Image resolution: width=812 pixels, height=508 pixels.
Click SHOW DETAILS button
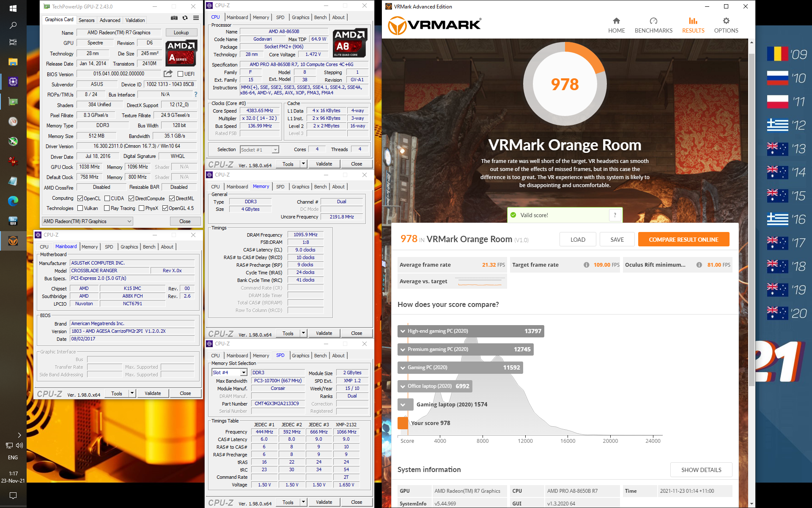click(701, 470)
